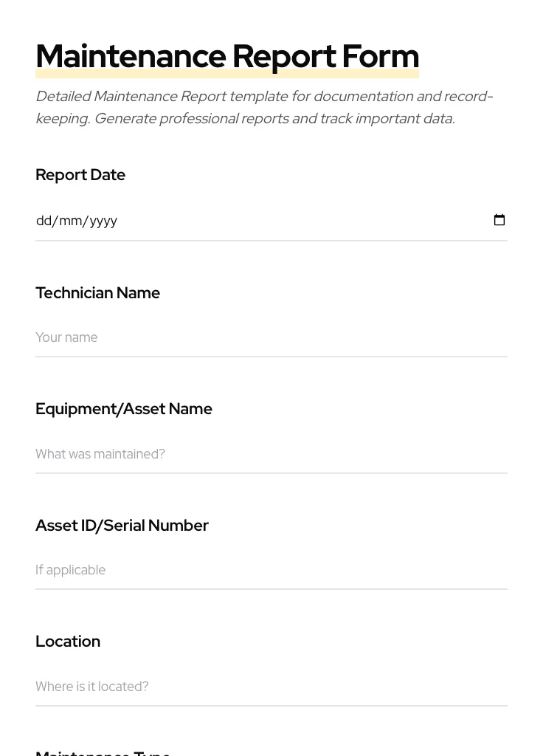
Task: Select the mm month segment
Action: point(71,221)
